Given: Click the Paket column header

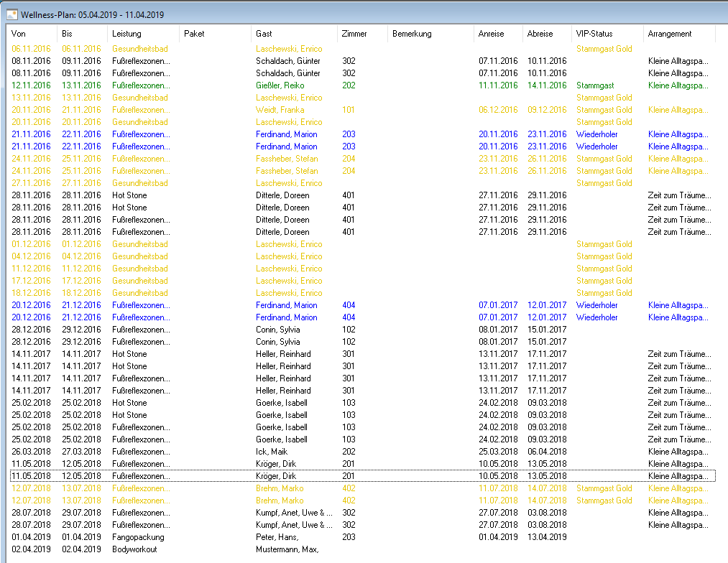Looking at the screenshot, I should point(215,34).
